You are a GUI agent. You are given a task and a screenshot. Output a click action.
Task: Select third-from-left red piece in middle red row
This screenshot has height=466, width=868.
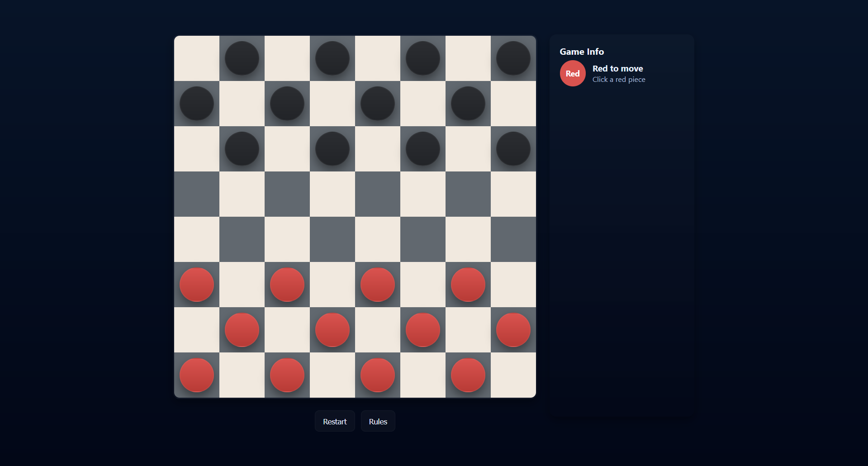coord(423,330)
